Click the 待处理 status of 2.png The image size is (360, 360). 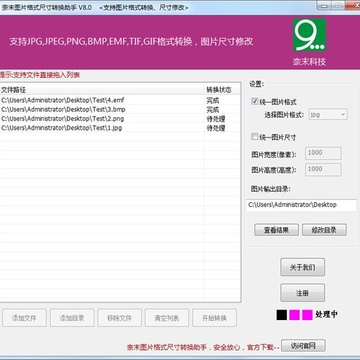click(x=216, y=119)
